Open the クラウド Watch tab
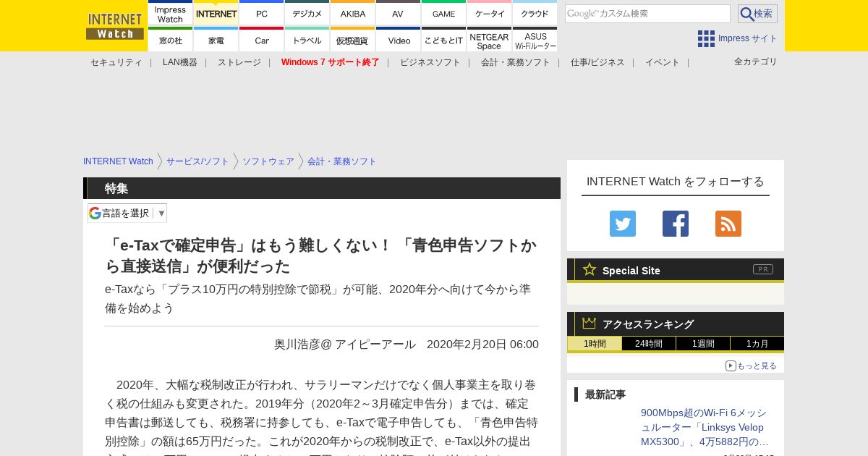Screen dimensions: 868x456 535,13
